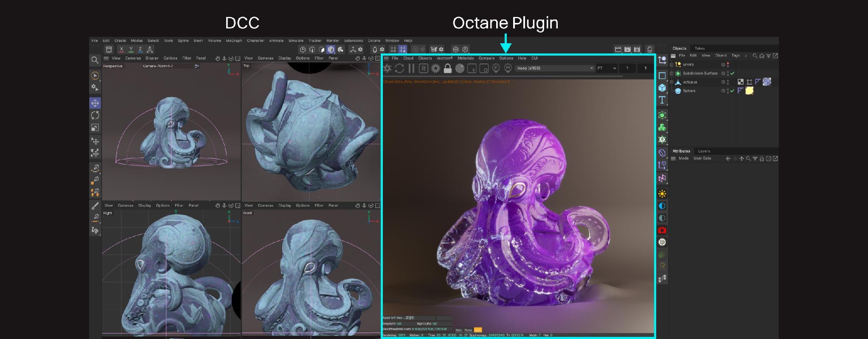Viewport: 868px width, 339px height.
Task: Open the None (sRGB) dropdown
Action: tap(555, 68)
